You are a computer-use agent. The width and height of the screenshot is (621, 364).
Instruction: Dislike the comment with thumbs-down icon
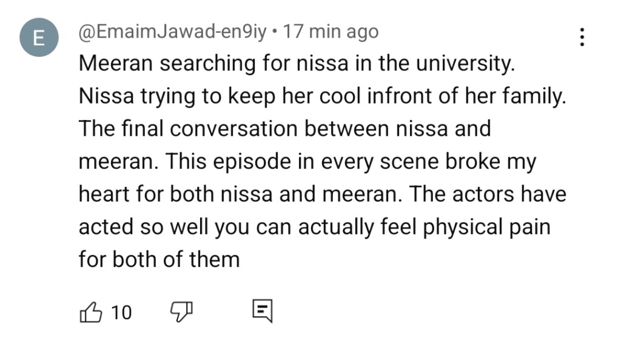(181, 312)
